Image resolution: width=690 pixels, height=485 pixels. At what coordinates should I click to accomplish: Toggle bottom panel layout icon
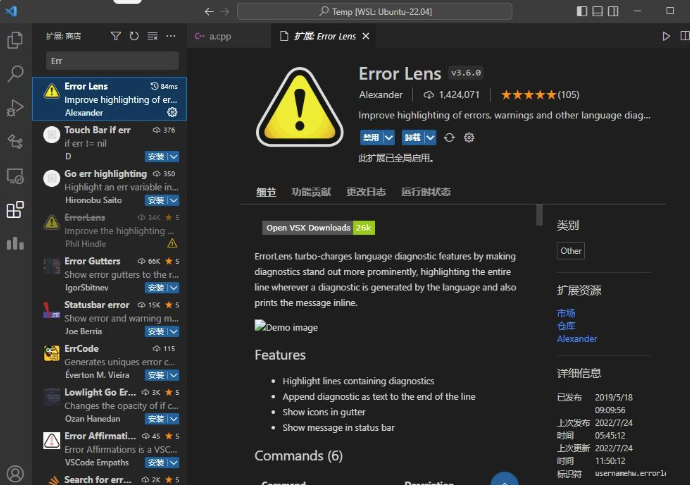tap(598, 11)
